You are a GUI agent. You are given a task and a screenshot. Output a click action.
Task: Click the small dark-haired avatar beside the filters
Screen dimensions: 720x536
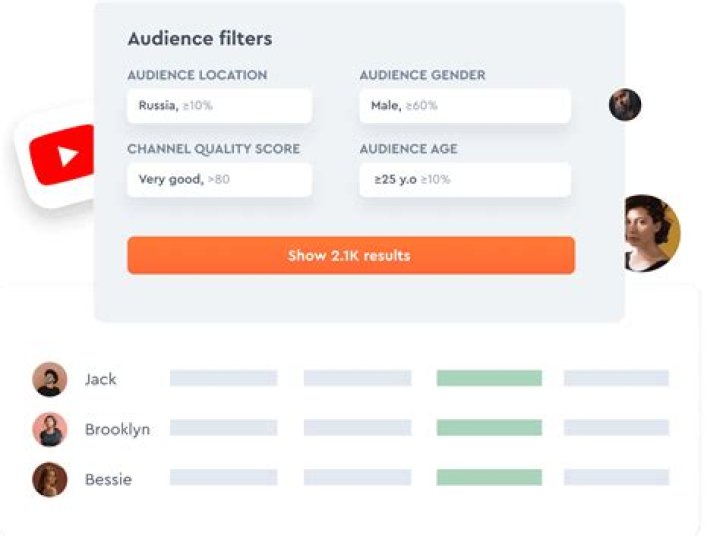click(x=625, y=104)
